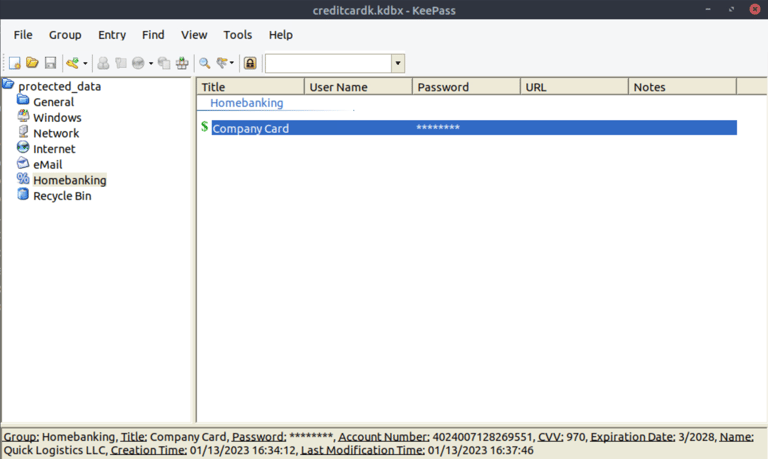Open the Entry menu
The height and width of the screenshot is (459, 768).
tap(112, 35)
